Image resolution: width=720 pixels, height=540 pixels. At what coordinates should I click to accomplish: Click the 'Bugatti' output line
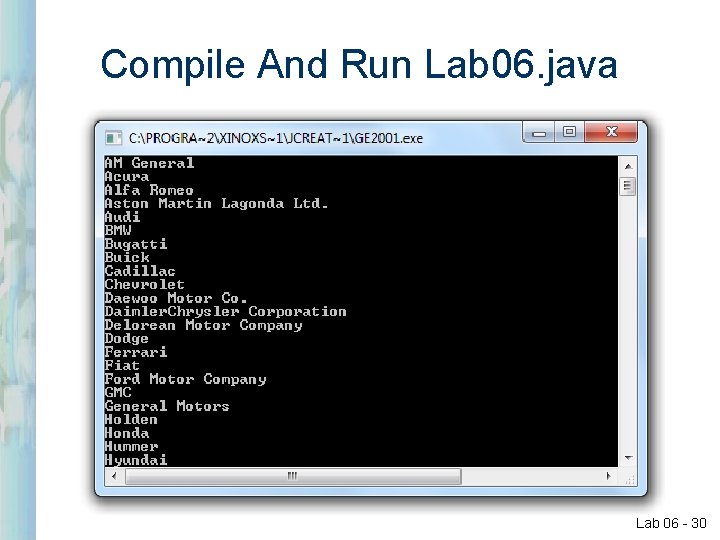[136, 244]
